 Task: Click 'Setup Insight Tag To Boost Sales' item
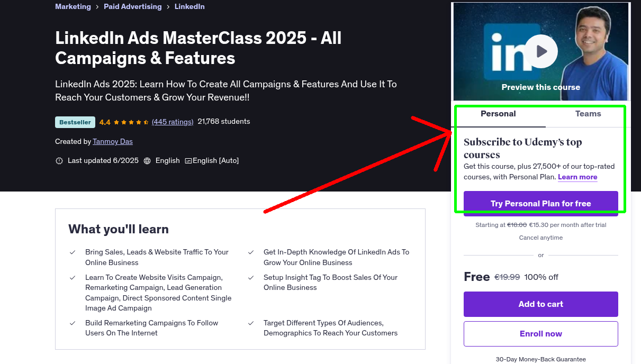tap(331, 283)
